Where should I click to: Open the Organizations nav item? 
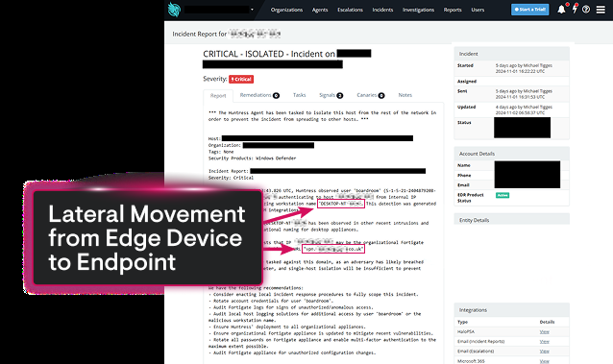pos(286,10)
